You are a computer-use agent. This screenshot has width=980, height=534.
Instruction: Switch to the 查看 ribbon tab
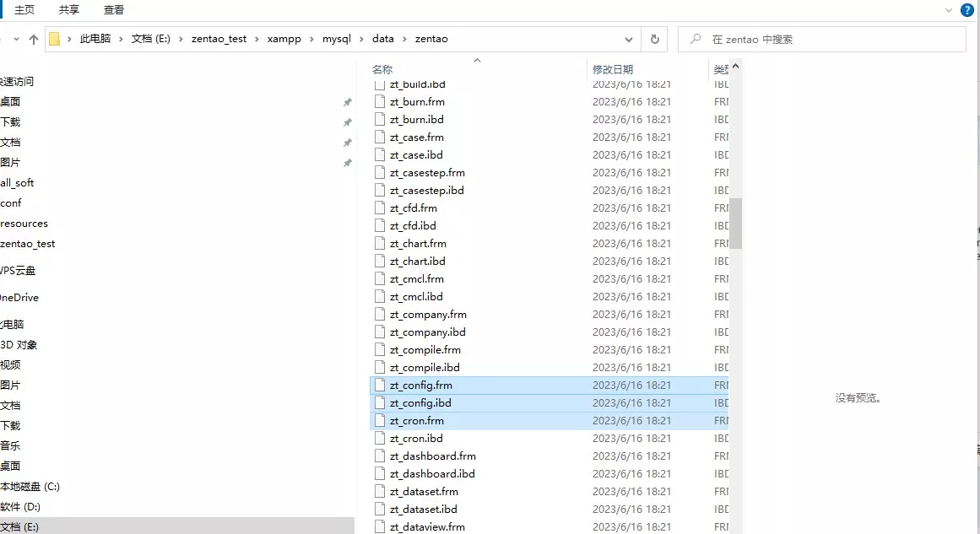click(x=114, y=10)
